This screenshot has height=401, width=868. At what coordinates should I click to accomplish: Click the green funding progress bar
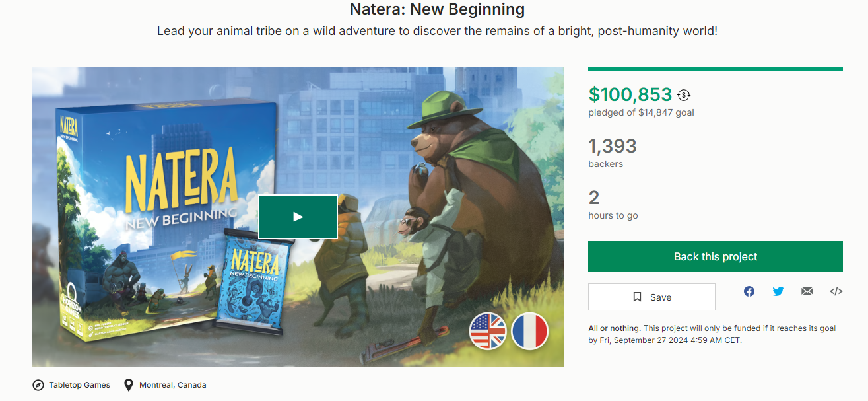pos(715,69)
